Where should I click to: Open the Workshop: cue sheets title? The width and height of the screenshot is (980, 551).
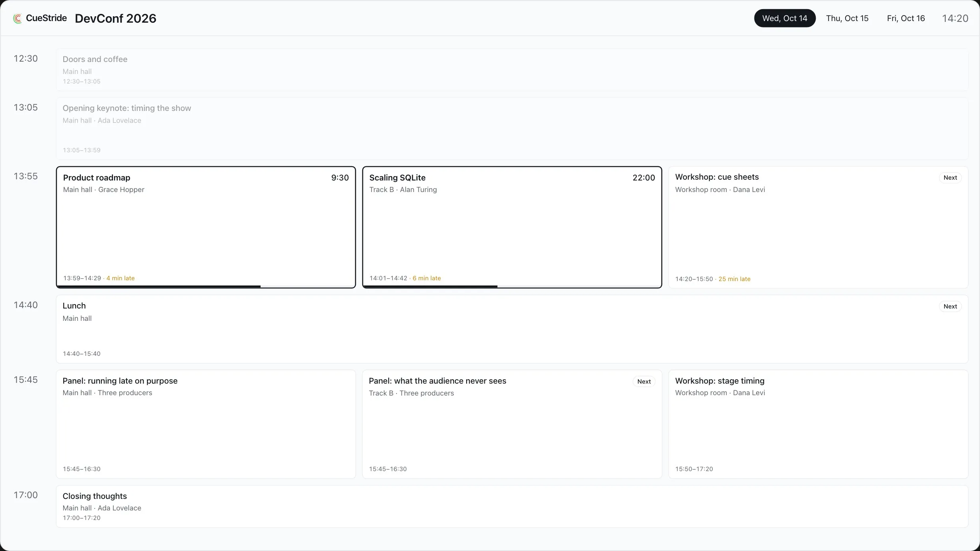[717, 177]
